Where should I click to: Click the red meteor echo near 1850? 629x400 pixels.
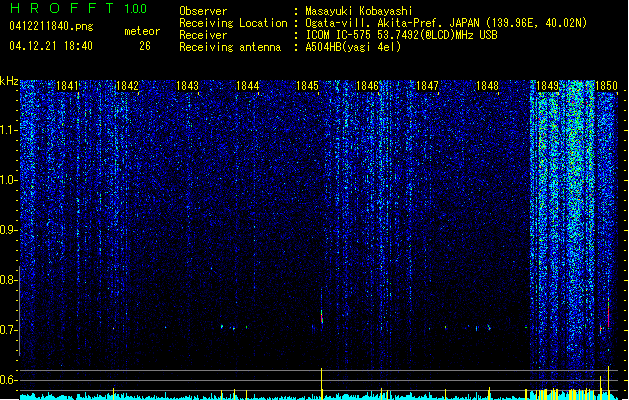click(x=609, y=314)
